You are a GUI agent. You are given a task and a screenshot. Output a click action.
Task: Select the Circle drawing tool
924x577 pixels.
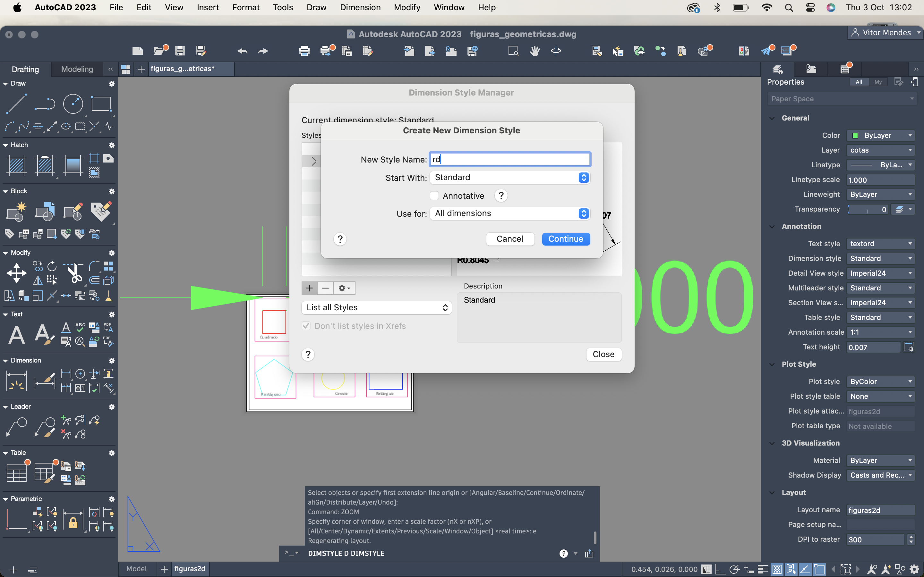click(73, 104)
